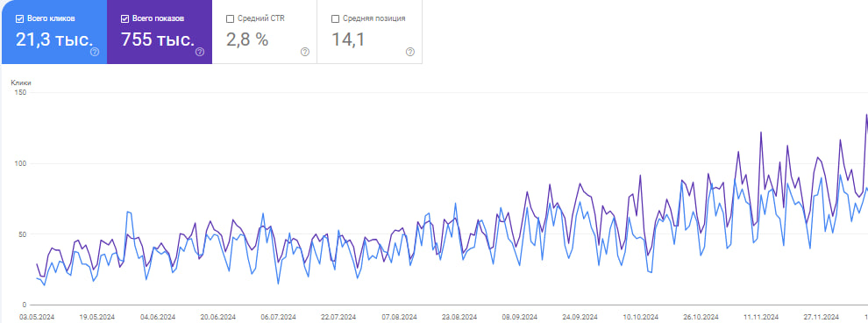Uncheck the 'Всего показов' checkbox
Image resolution: width=868 pixels, height=323 pixels.
click(125, 18)
